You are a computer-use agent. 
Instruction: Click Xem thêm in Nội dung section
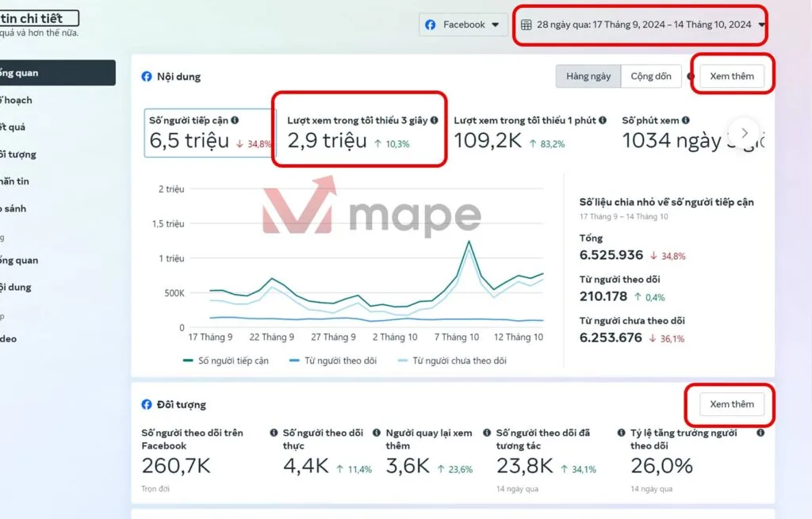(x=731, y=76)
